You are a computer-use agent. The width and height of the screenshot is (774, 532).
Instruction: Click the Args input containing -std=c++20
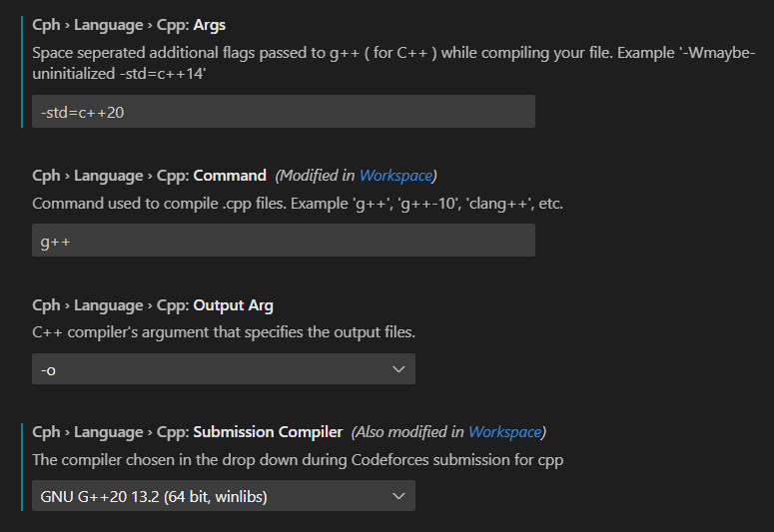pos(283,112)
